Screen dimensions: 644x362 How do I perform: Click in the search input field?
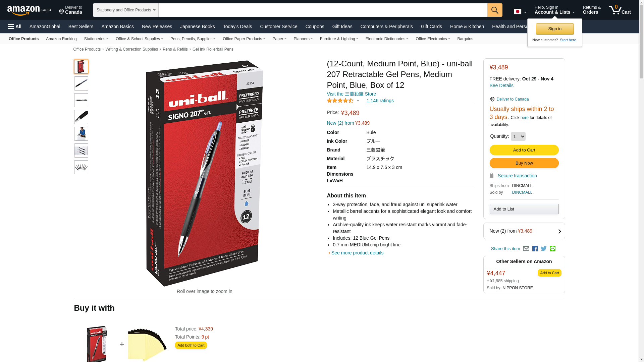tap(323, 10)
